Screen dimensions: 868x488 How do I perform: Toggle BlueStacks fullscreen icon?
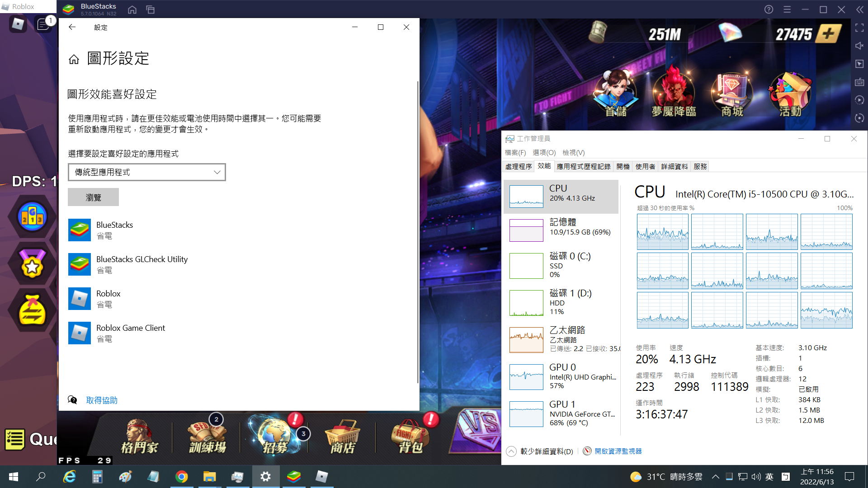coord(859,28)
